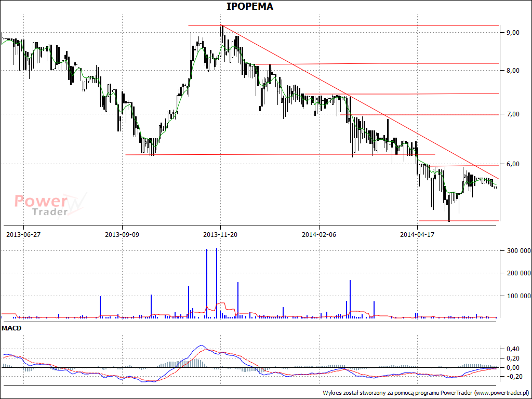Click the 2013-11-20 date label
The height and width of the screenshot is (399, 532).
[x=220, y=234]
